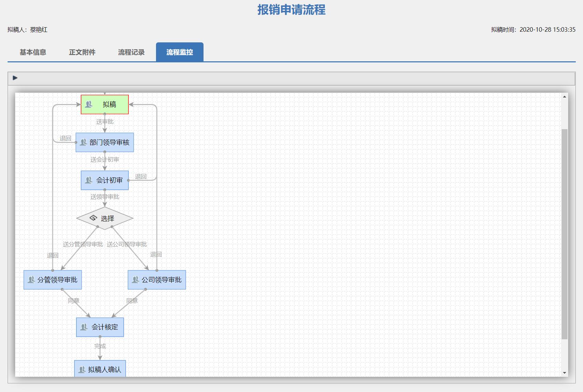This screenshot has height=392, width=583.
Task: Click the user icon in 分管领导审批 node
Action: tap(31, 280)
